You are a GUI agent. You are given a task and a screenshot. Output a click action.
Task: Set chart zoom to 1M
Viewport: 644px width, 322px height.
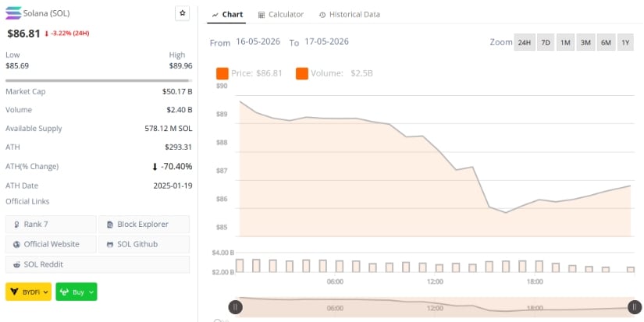[565, 42]
